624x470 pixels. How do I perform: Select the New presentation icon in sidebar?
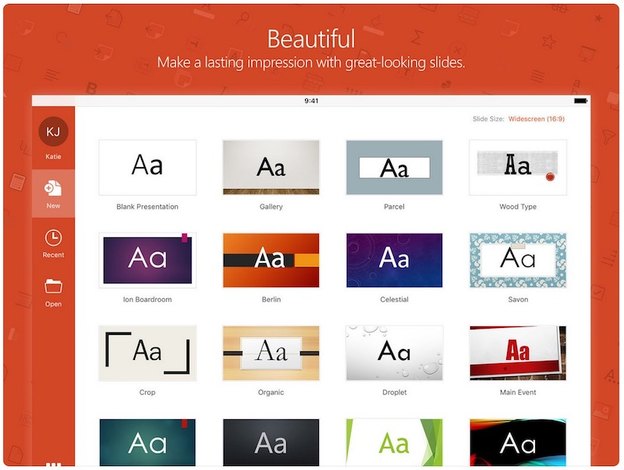pyautogui.click(x=53, y=188)
